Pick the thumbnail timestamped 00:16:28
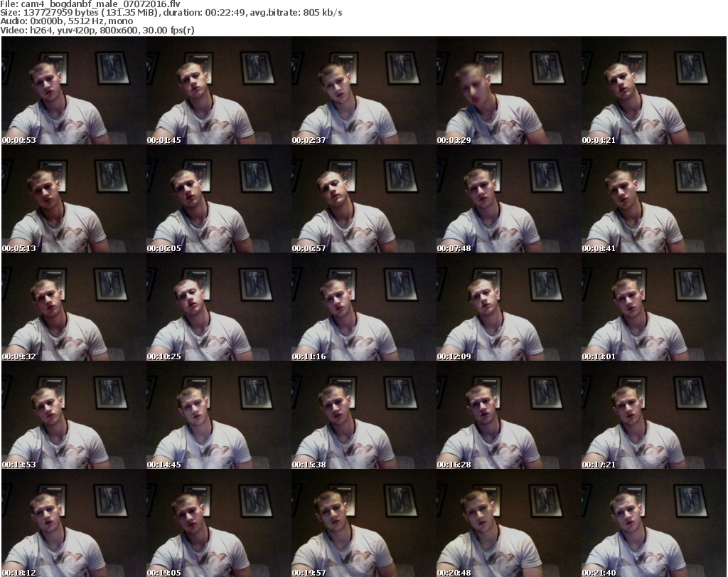This screenshot has width=728, height=577. (508, 415)
